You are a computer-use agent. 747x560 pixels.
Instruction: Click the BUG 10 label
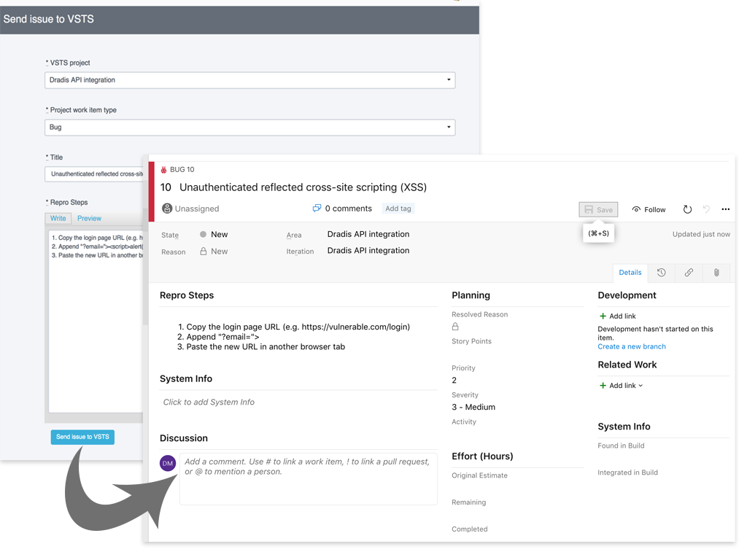pos(182,169)
